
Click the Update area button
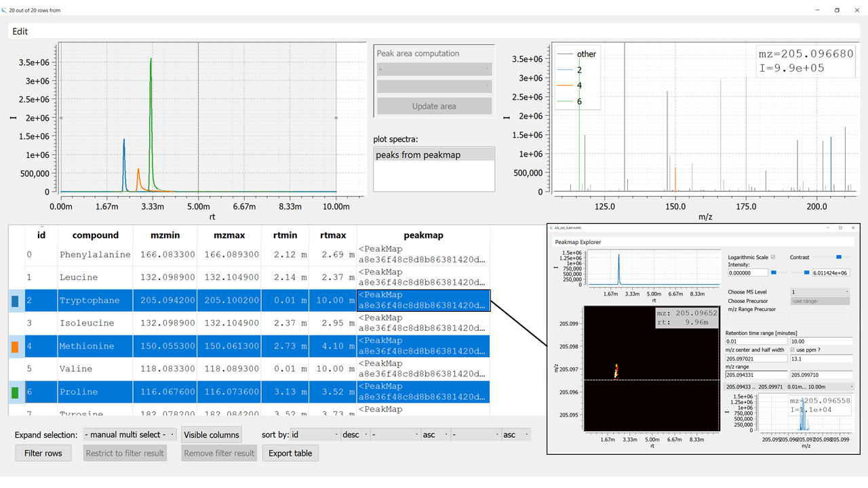click(x=434, y=106)
